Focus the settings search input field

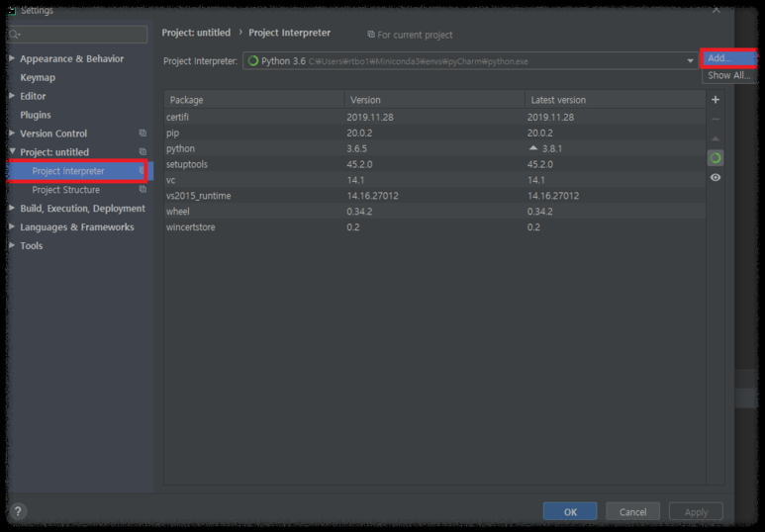[x=77, y=35]
